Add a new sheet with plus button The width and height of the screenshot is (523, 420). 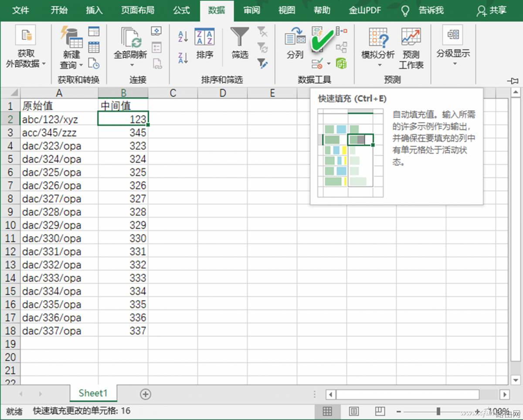tap(145, 394)
